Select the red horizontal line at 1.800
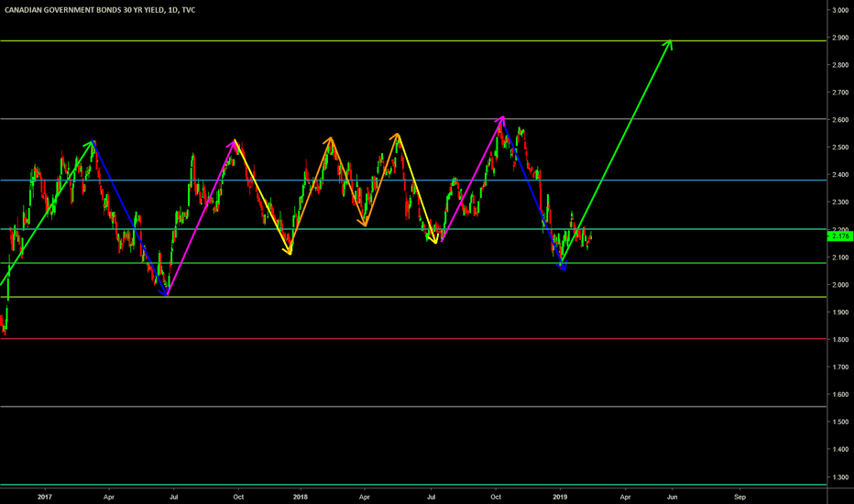854x504 pixels. (413, 339)
